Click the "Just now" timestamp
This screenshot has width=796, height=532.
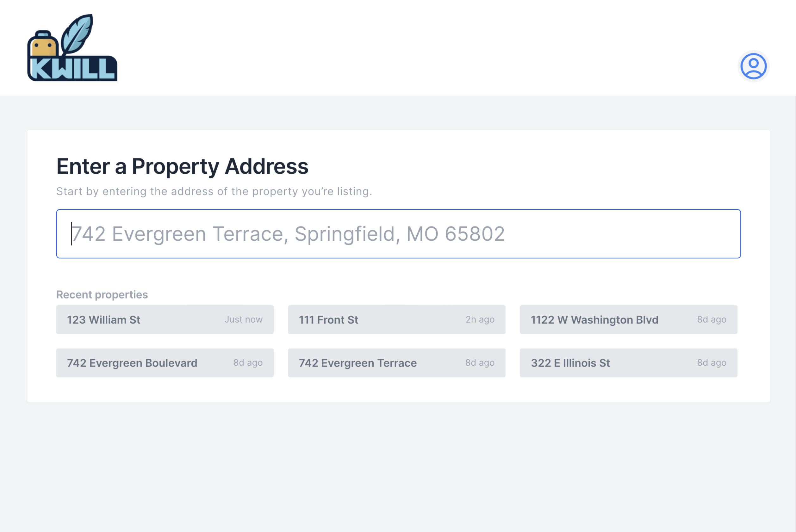click(x=243, y=319)
